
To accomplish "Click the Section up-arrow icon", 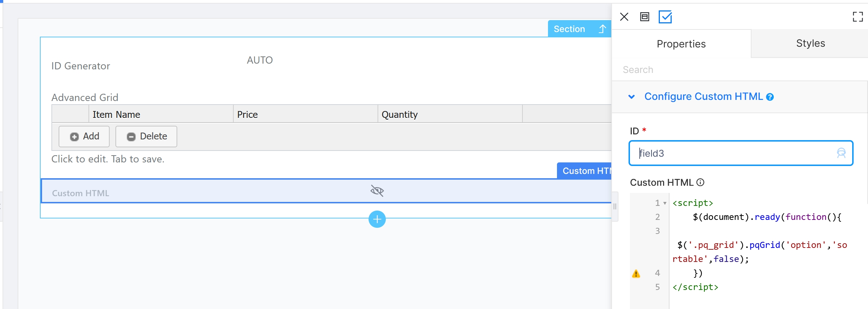I will pos(603,29).
